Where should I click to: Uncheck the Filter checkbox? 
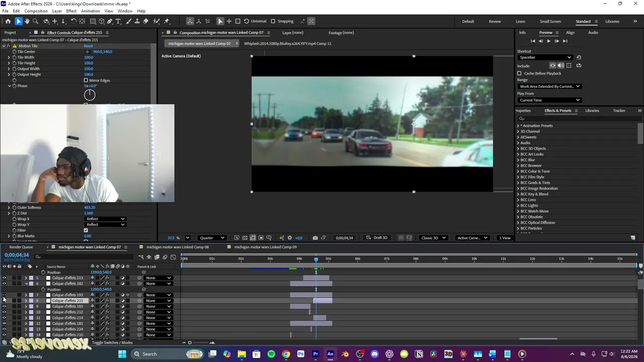pos(86,230)
